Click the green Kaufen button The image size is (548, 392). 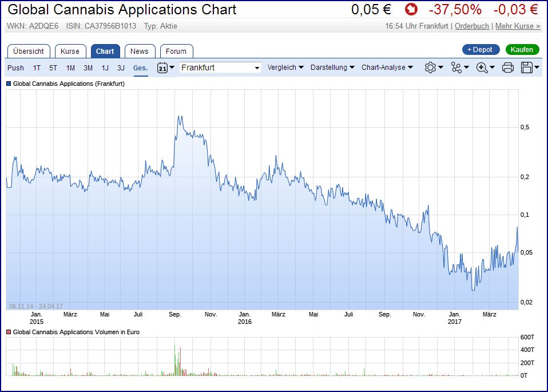pyautogui.click(x=522, y=50)
